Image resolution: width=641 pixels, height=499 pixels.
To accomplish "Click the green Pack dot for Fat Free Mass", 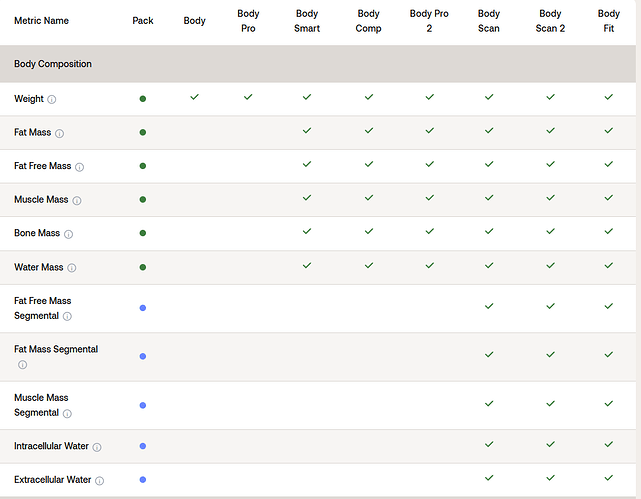I will [x=143, y=166].
